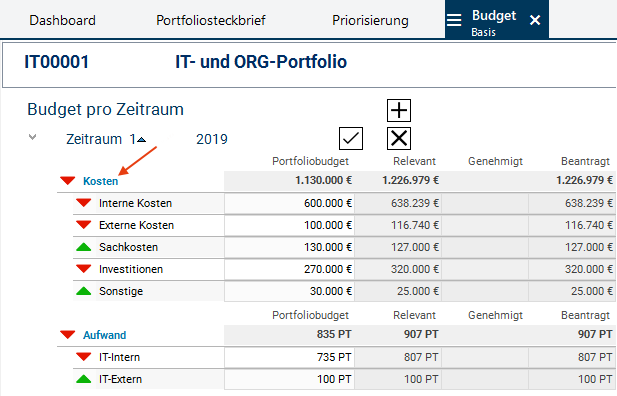Click the plus icon to add a budget period
The width and height of the screenshot is (617, 396).
point(399,110)
